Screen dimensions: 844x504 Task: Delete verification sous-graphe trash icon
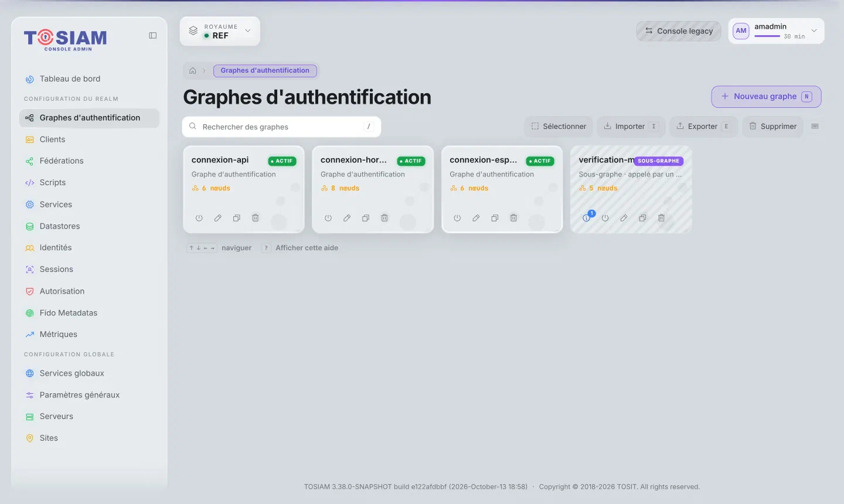coord(661,218)
